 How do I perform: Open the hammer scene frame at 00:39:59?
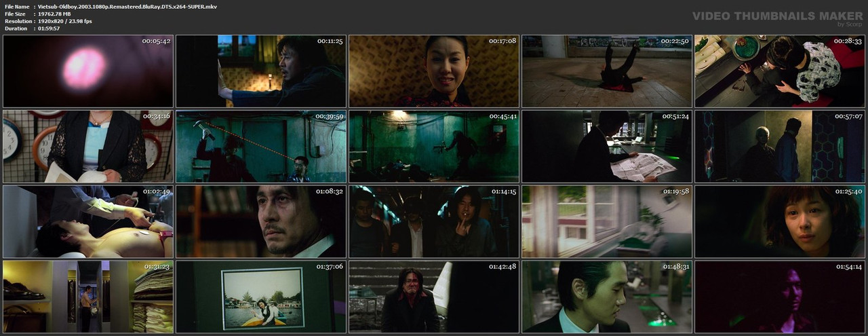[261, 147]
